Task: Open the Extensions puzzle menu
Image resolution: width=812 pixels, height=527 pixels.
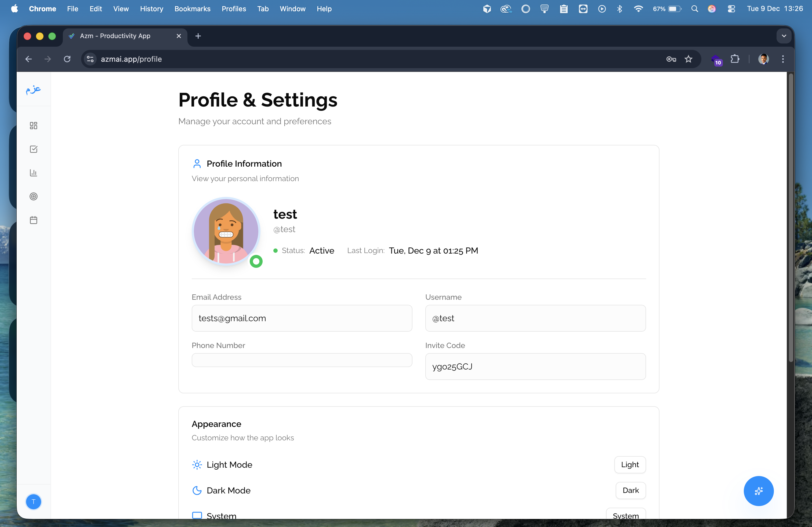Action: point(735,59)
